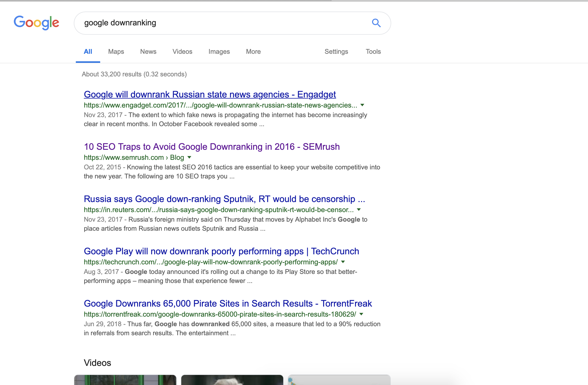Open TechCrunch Google Play downrank article
The height and width of the screenshot is (385, 588).
point(221,251)
